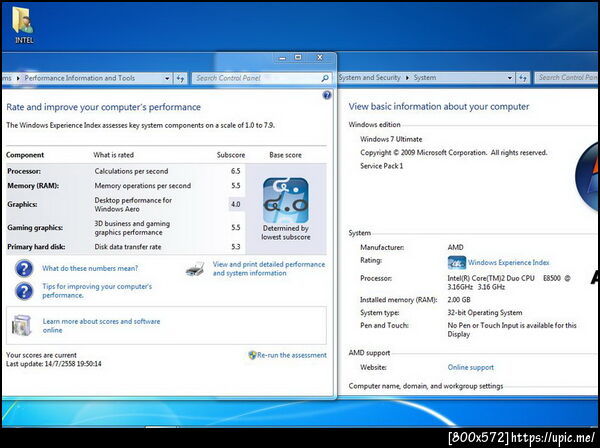This screenshot has width=600, height=448.
Task: Open address dropdown in Performance Information window
Action: click(167, 78)
